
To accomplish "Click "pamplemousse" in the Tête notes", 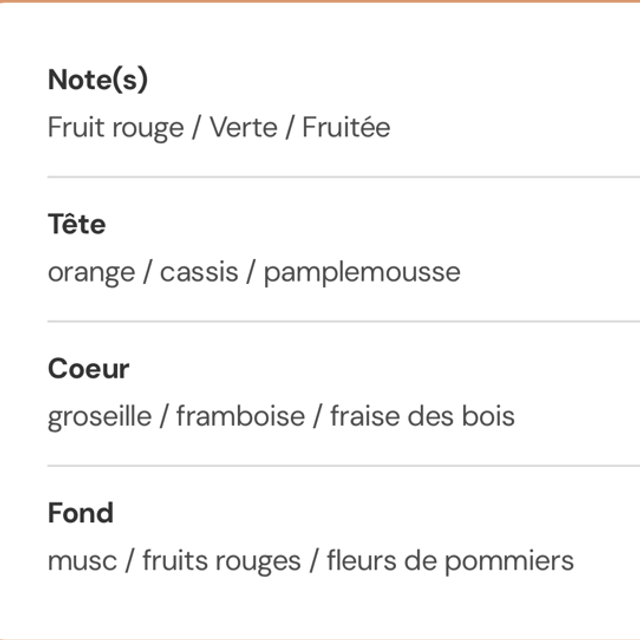I will pos(362,272).
